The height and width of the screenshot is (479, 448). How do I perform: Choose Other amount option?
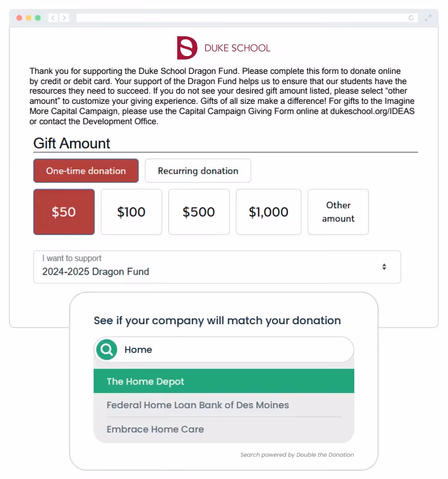pyautogui.click(x=338, y=212)
